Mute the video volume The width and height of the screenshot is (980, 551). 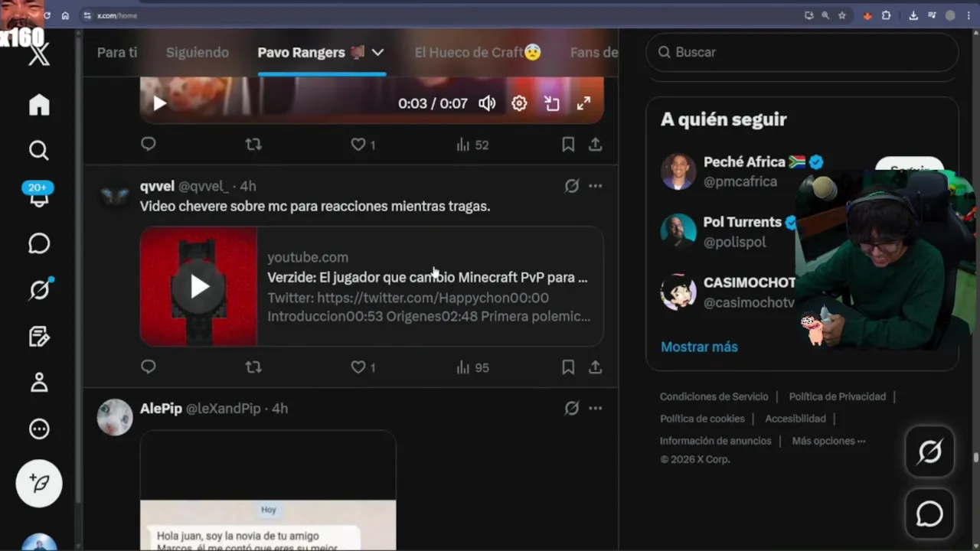(x=487, y=103)
